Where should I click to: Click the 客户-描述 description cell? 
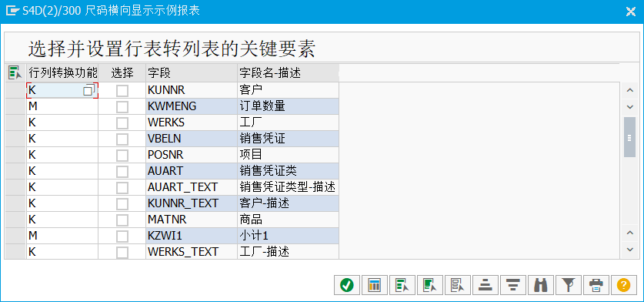pos(288,203)
